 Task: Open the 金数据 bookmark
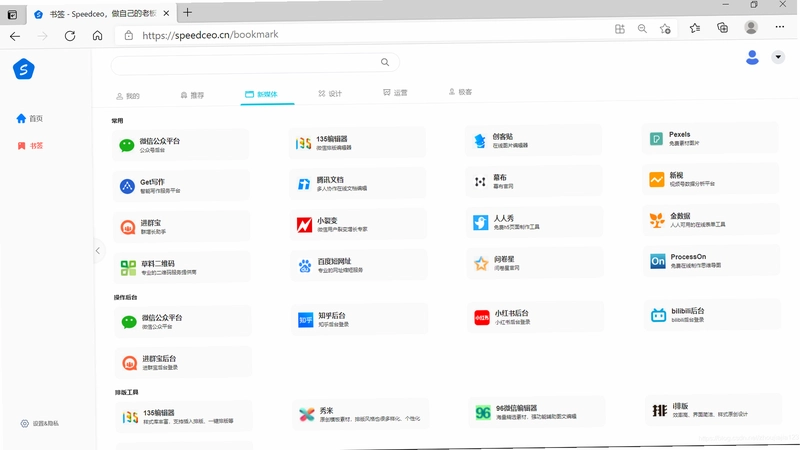(x=711, y=220)
